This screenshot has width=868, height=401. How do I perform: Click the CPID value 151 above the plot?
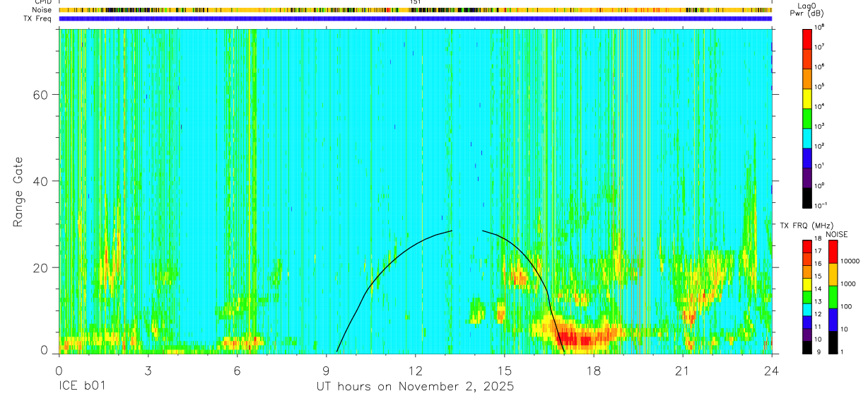click(415, 2)
